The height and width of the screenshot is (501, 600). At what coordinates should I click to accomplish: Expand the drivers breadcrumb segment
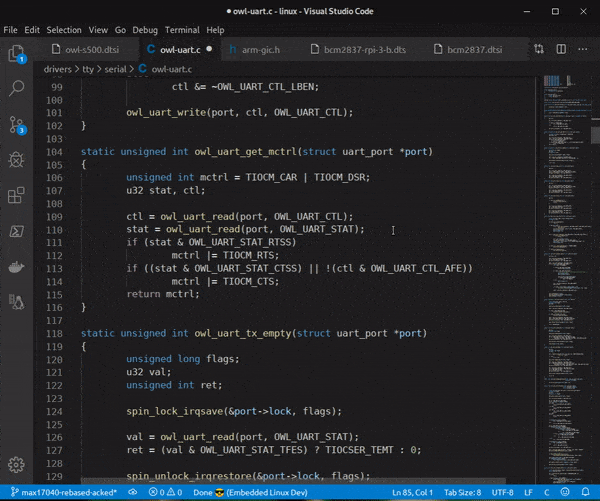pos(57,69)
